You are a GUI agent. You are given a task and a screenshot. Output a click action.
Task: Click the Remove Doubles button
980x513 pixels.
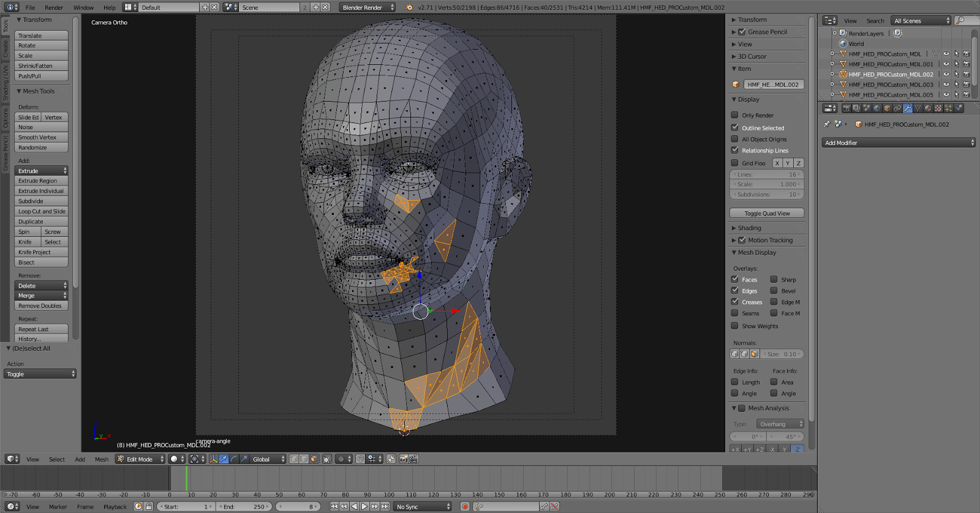click(x=40, y=306)
